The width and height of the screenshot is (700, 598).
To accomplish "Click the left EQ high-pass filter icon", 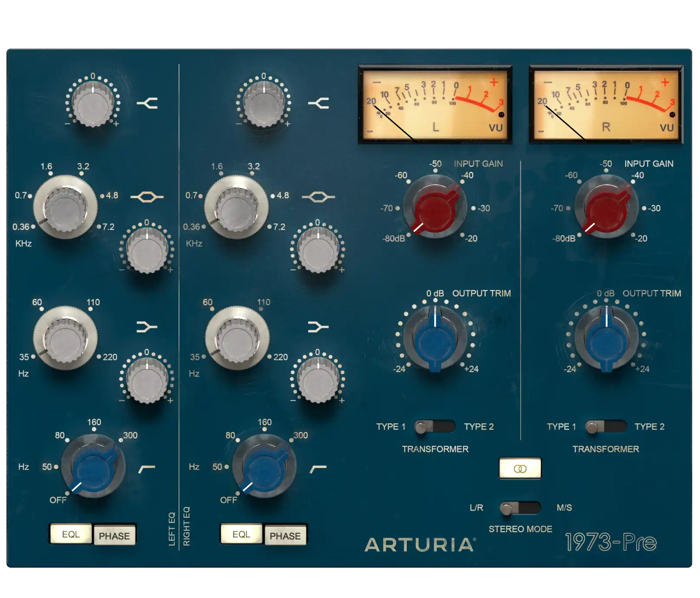I will click(147, 469).
